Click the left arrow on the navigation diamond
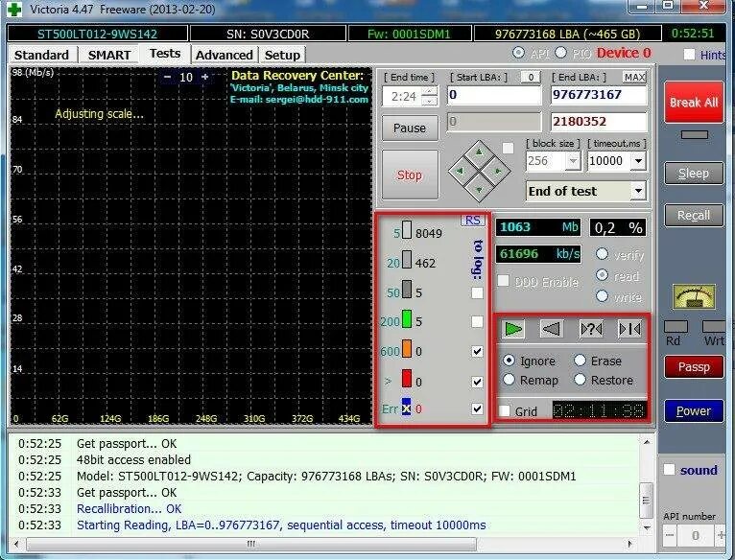Viewport: 735px width, 560px height. tap(460, 171)
